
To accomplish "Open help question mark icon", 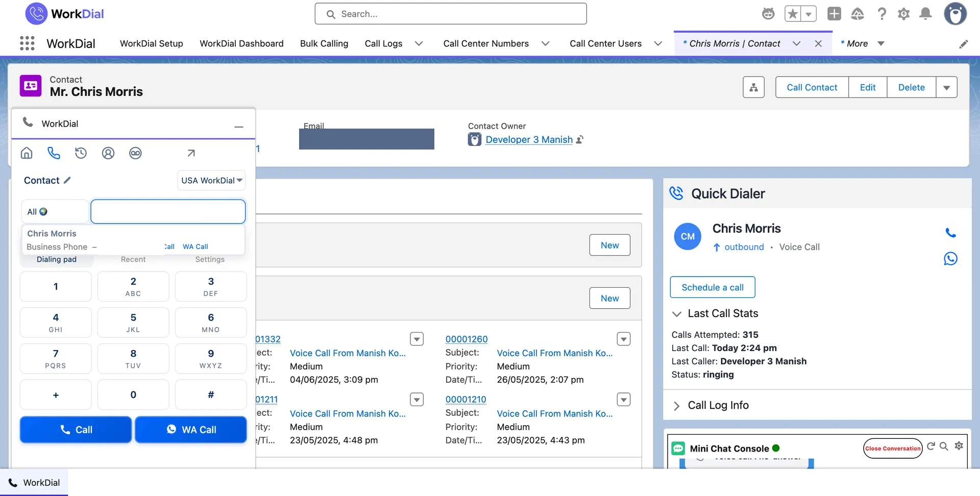I will [x=881, y=14].
